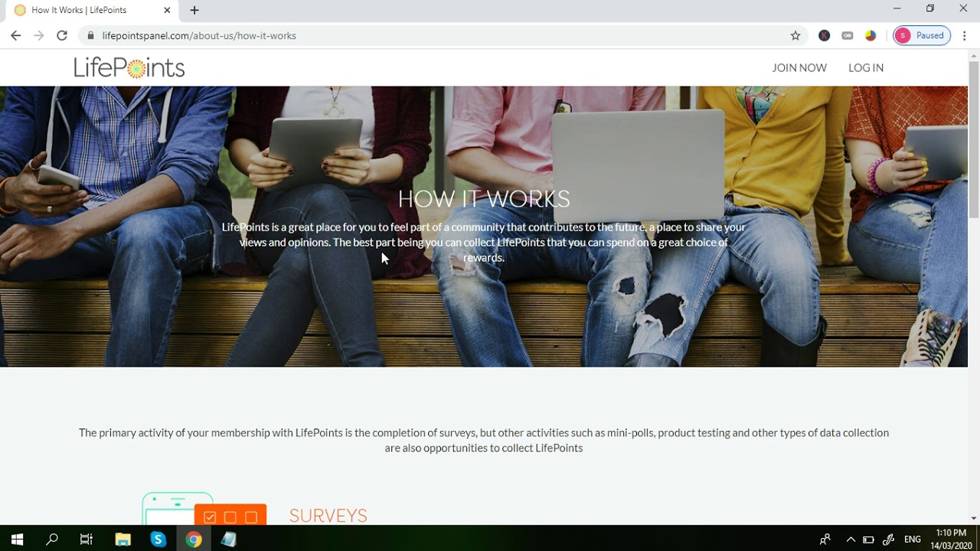
Task: Open the LOG IN page
Action: [866, 67]
